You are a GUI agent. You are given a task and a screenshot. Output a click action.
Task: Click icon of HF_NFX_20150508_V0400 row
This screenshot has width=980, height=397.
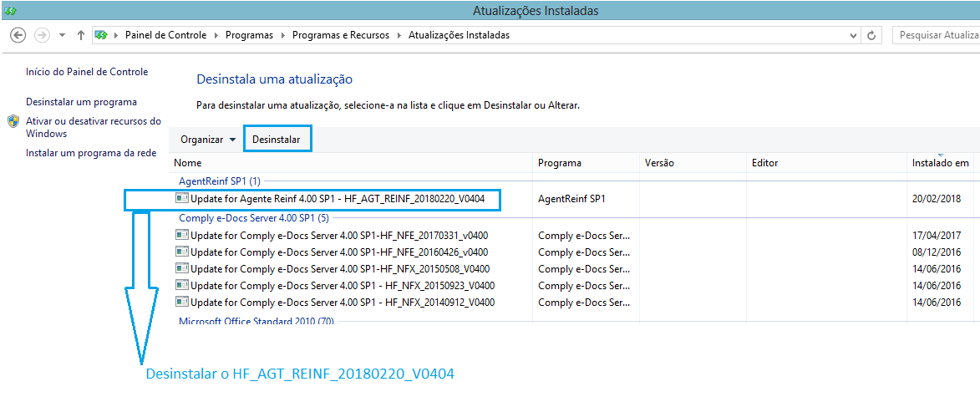click(182, 269)
